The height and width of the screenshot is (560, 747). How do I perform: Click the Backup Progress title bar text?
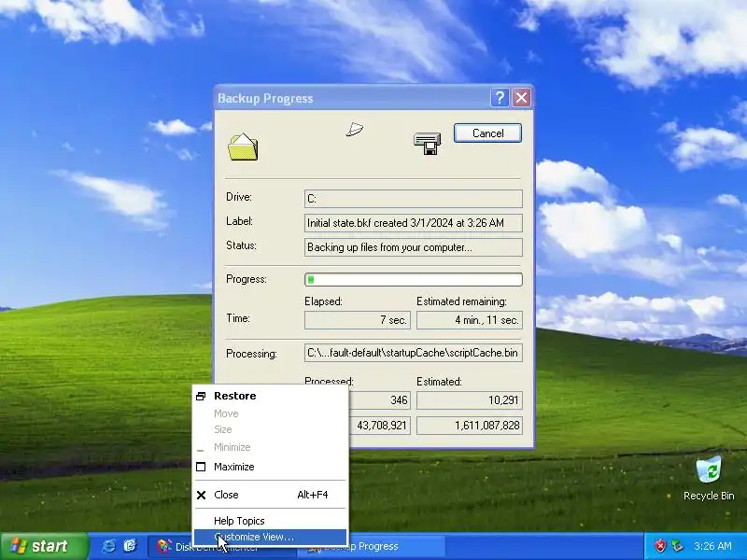[x=265, y=99]
